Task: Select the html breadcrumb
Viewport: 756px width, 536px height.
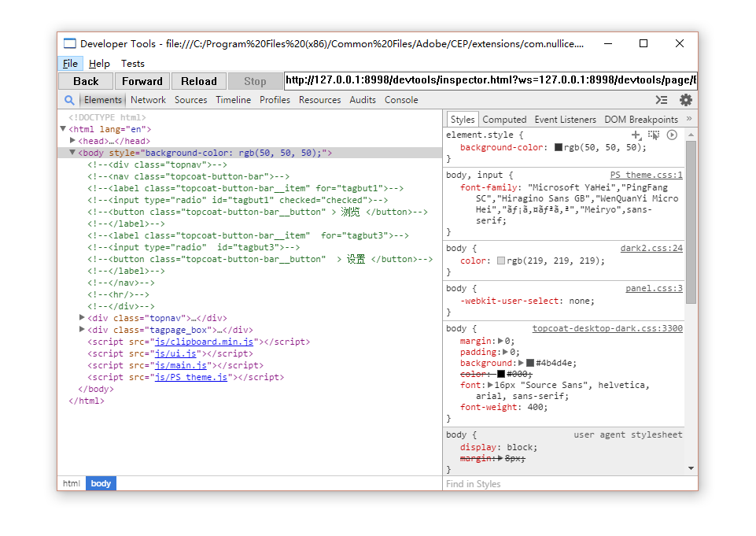Action: (72, 483)
